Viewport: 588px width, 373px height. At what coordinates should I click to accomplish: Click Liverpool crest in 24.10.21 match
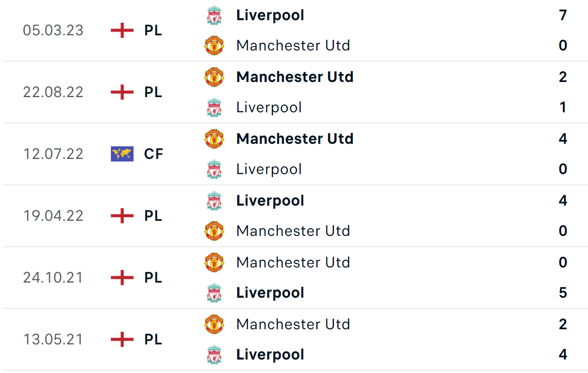point(214,293)
